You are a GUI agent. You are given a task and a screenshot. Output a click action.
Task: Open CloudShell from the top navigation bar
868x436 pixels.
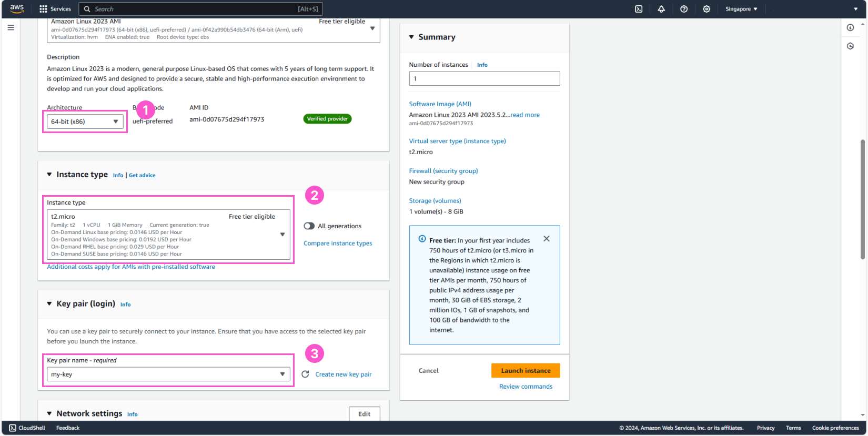click(x=639, y=9)
